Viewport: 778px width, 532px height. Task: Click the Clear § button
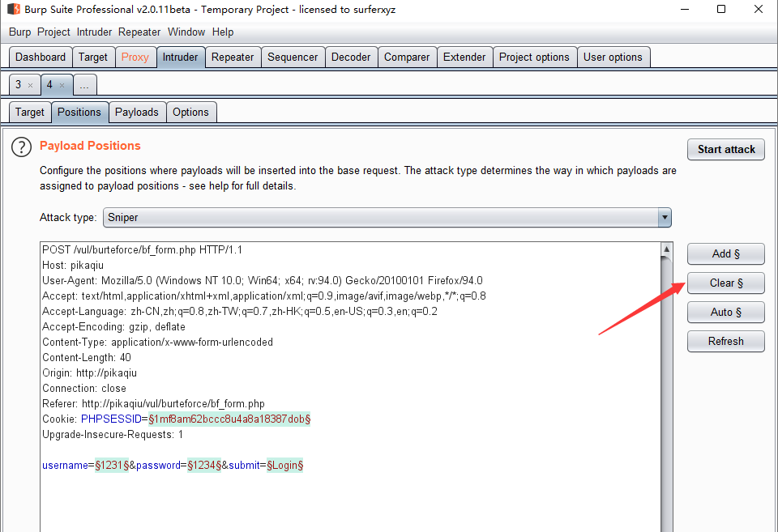click(x=726, y=283)
